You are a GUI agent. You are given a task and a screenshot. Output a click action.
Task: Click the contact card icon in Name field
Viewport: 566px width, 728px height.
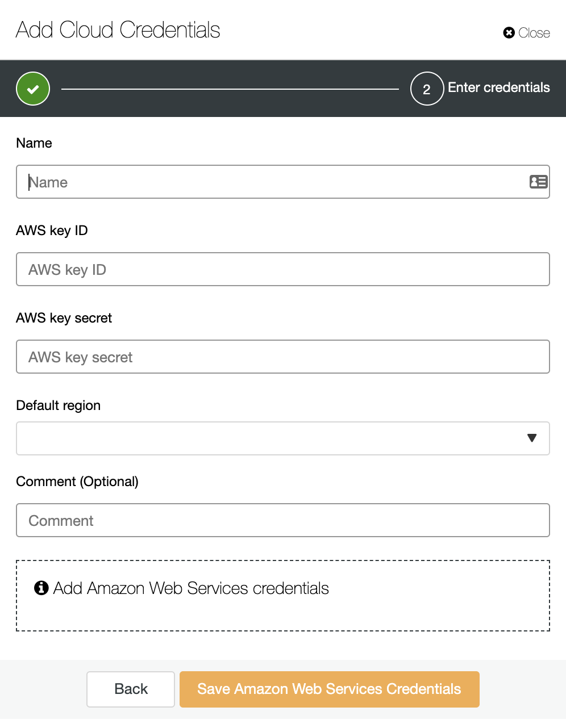coord(538,182)
